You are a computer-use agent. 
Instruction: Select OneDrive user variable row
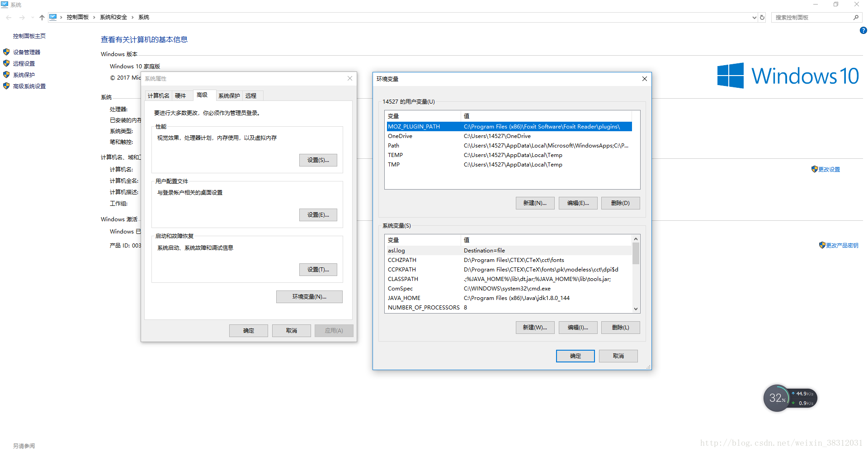[509, 136]
